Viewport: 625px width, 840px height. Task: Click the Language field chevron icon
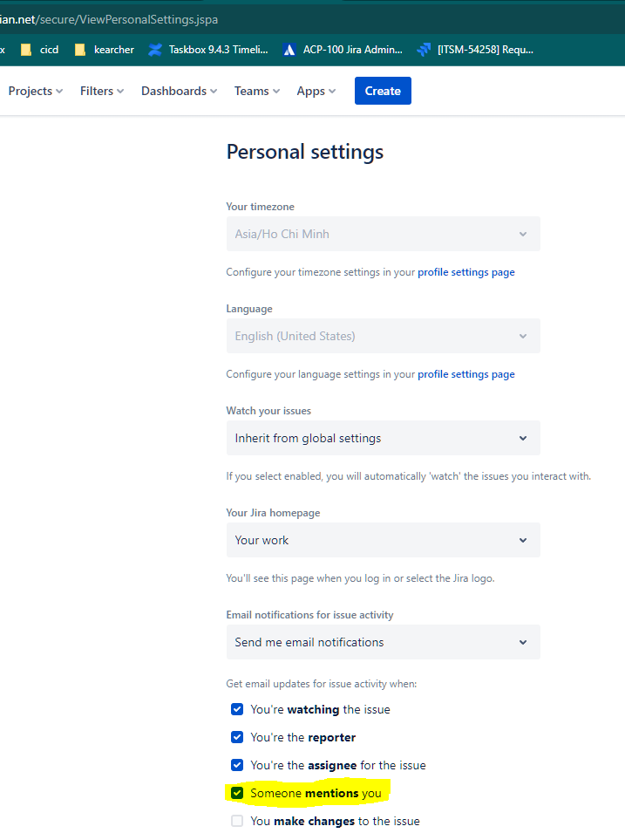click(x=523, y=337)
